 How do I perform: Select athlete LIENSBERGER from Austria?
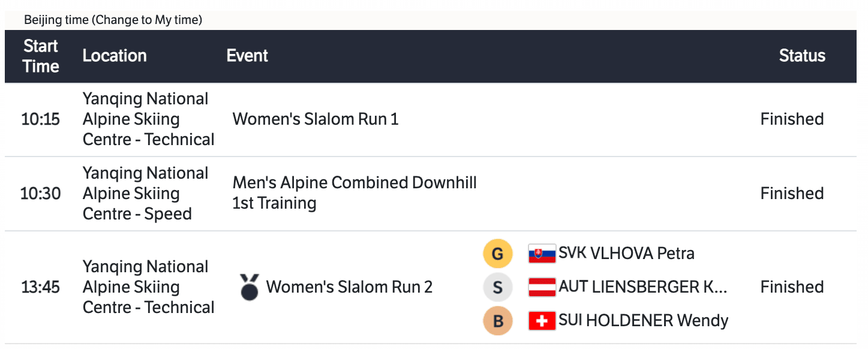(642, 287)
